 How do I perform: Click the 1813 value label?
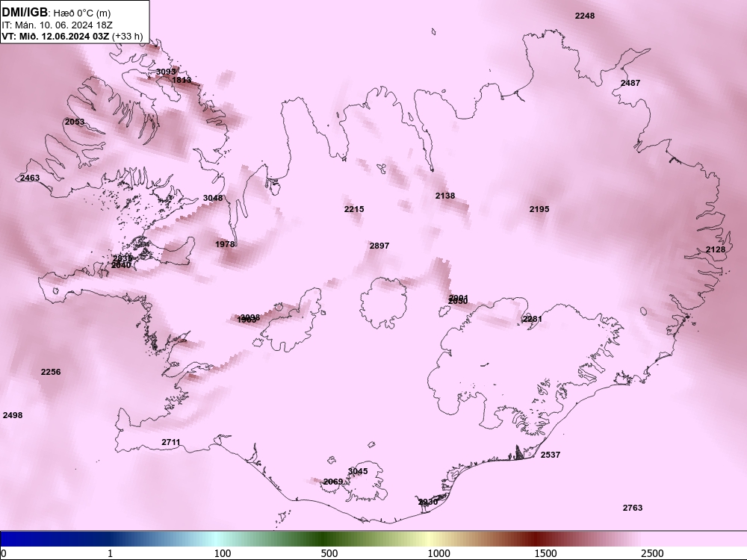[182, 80]
